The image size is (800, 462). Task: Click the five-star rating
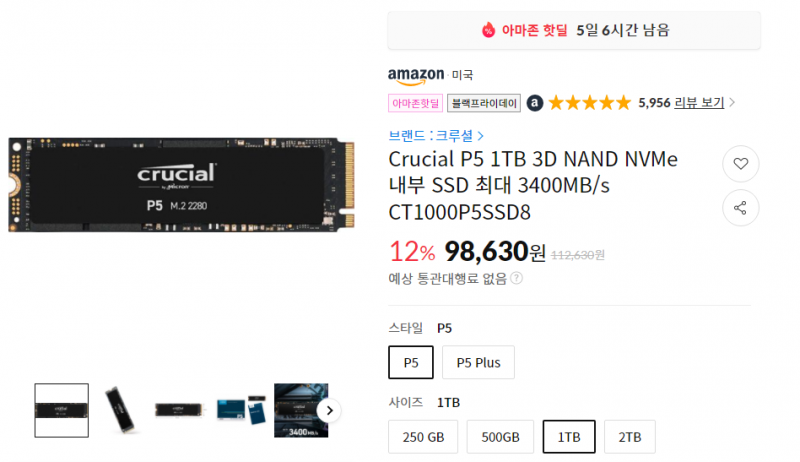[x=589, y=103]
